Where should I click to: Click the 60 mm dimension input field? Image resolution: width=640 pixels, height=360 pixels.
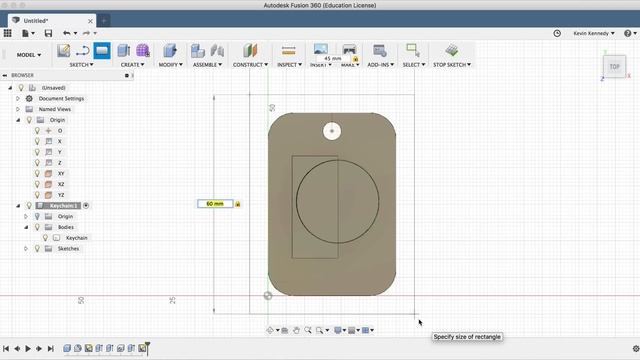coord(215,204)
